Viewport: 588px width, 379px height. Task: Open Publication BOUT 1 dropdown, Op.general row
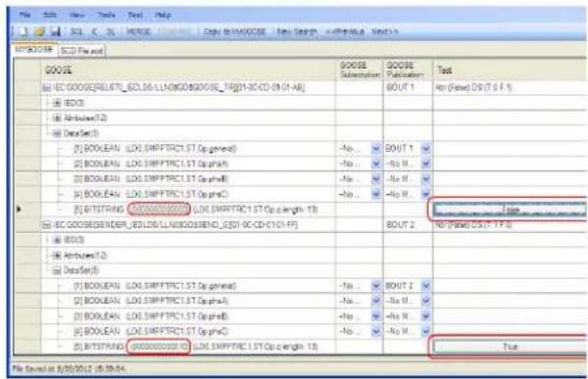click(425, 149)
